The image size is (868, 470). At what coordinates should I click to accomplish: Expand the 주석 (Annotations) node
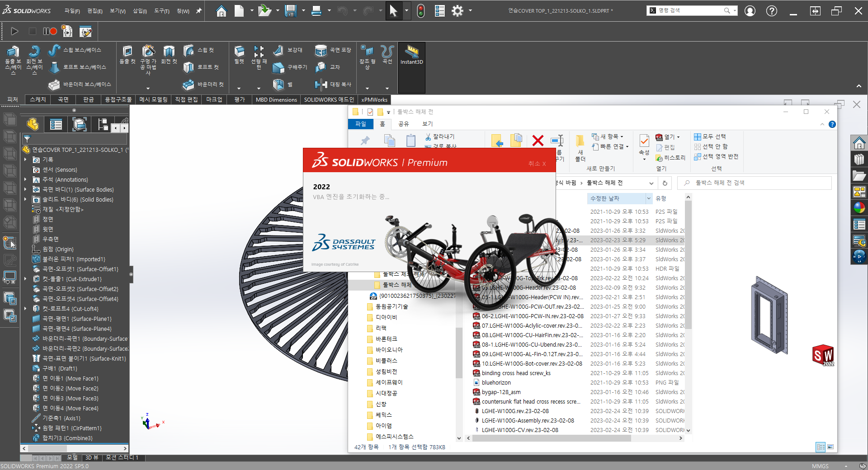26,179
